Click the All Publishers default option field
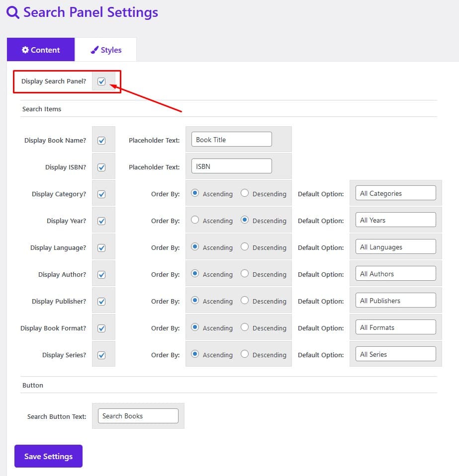 tap(395, 300)
